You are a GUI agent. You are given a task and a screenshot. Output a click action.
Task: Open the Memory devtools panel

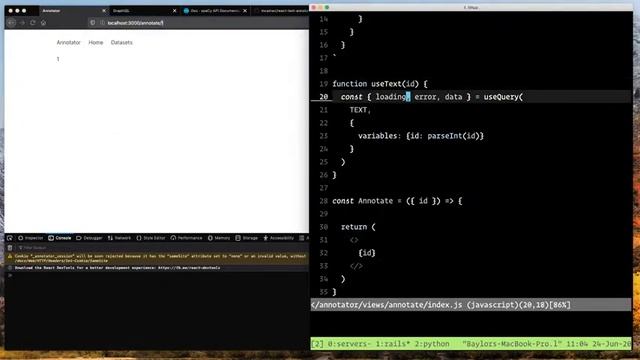click(219, 238)
